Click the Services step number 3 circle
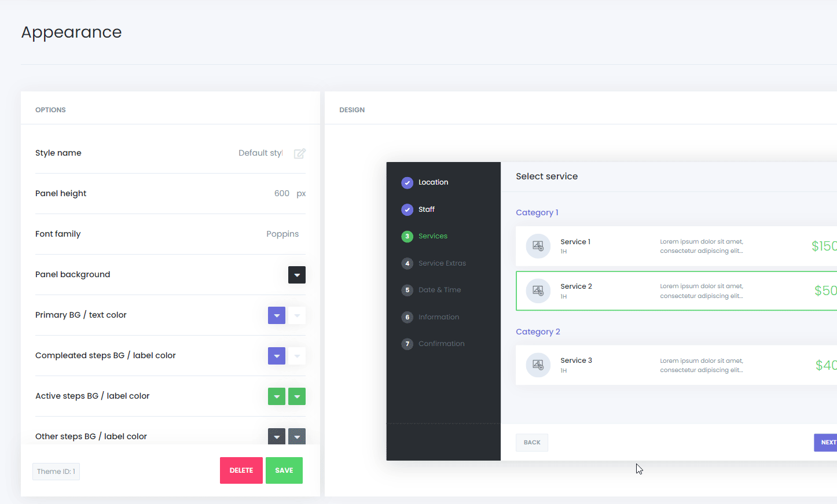Viewport: 837px width, 504px height. tap(408, 237)
